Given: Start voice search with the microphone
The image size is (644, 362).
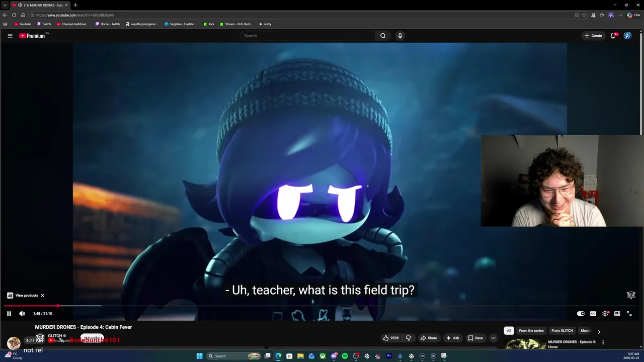Looking at the screenshot, I should [400, 36].
